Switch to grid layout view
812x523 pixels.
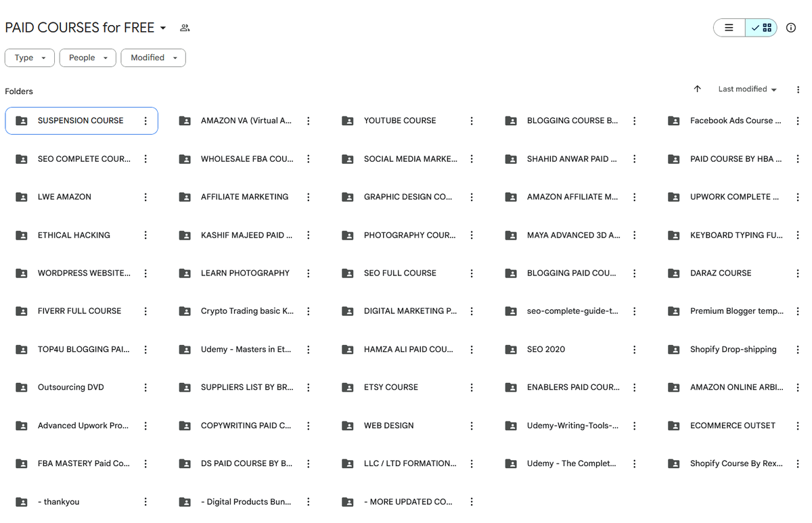click(x=761, y=28)
